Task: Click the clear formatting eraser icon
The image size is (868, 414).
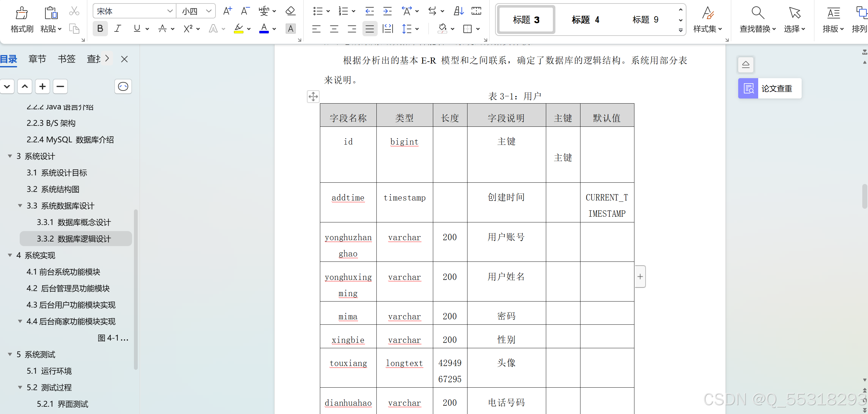Action: click(x=290, y=11)
